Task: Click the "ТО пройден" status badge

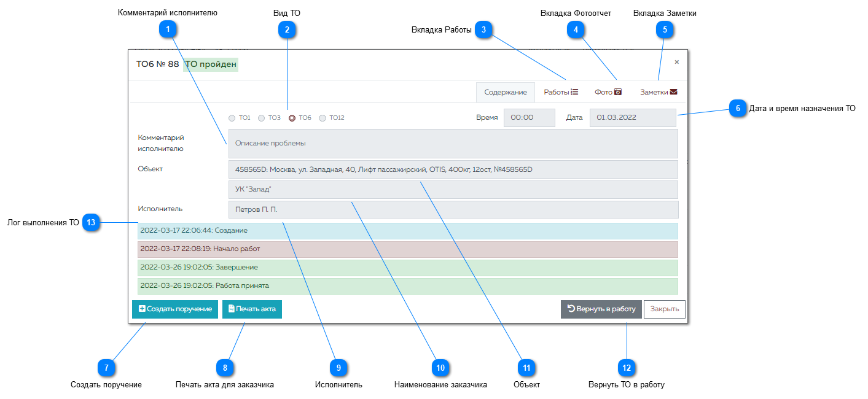Action: click(211, 64)
